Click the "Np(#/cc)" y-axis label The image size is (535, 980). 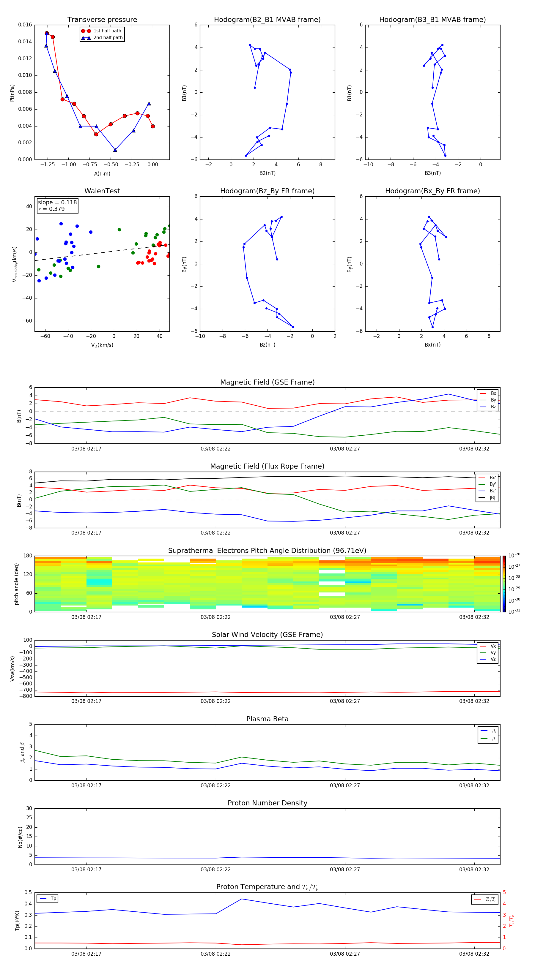pos(20,837)
